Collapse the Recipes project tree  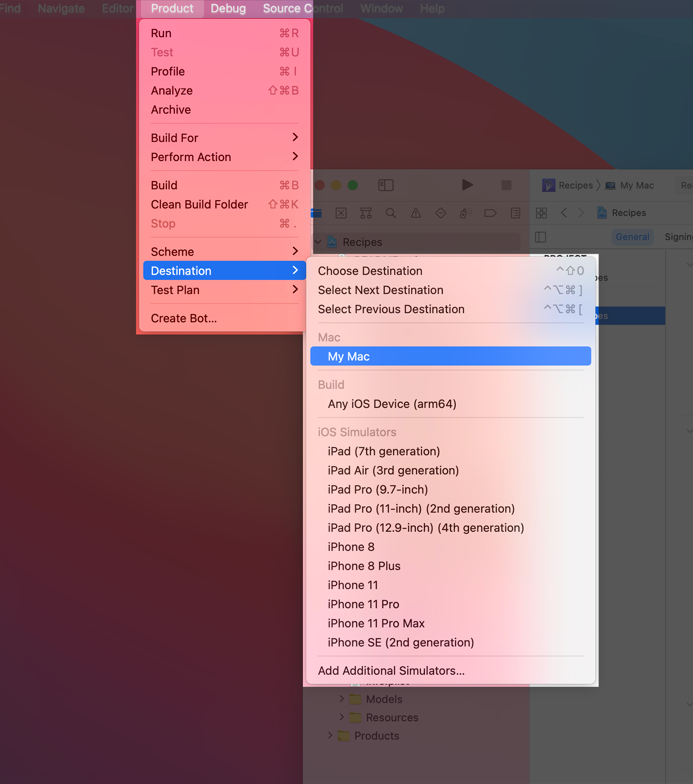pos(318,242)
